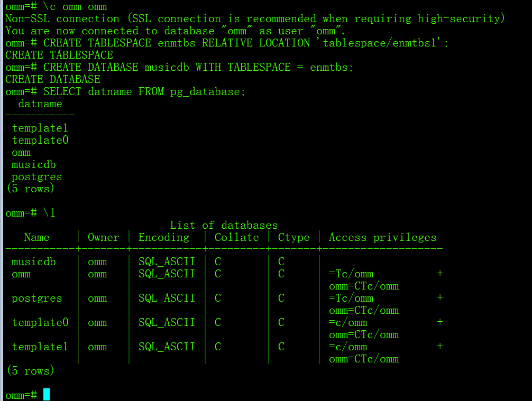Click the \l command after the prompt
Image resolution: width=532 pixels, height=401 pixels.
[49, 213]
